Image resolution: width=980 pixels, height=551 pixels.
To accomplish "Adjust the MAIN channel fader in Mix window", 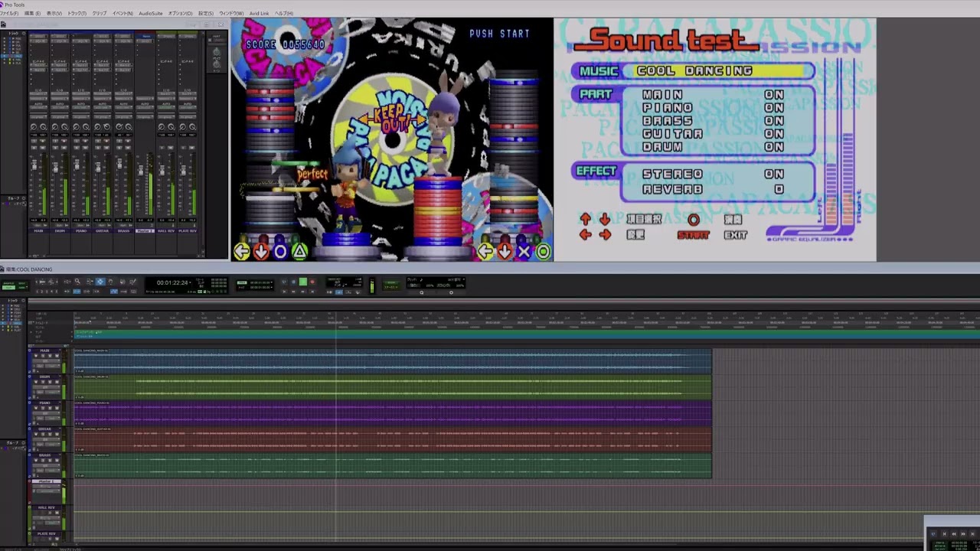I will pyautogui.click(x=34, y=165).
